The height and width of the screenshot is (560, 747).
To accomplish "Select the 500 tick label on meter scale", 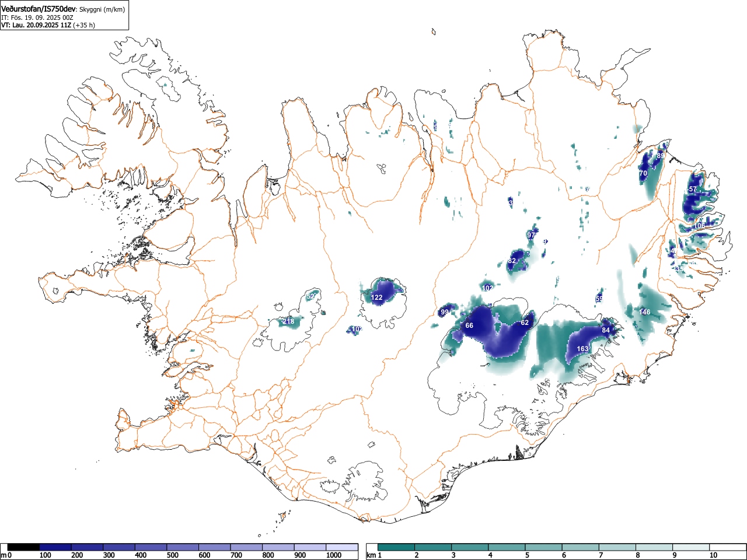I will pos(172,555).
